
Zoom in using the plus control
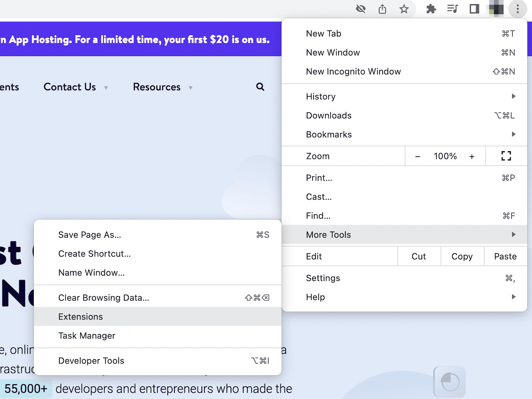click(472, 156)
